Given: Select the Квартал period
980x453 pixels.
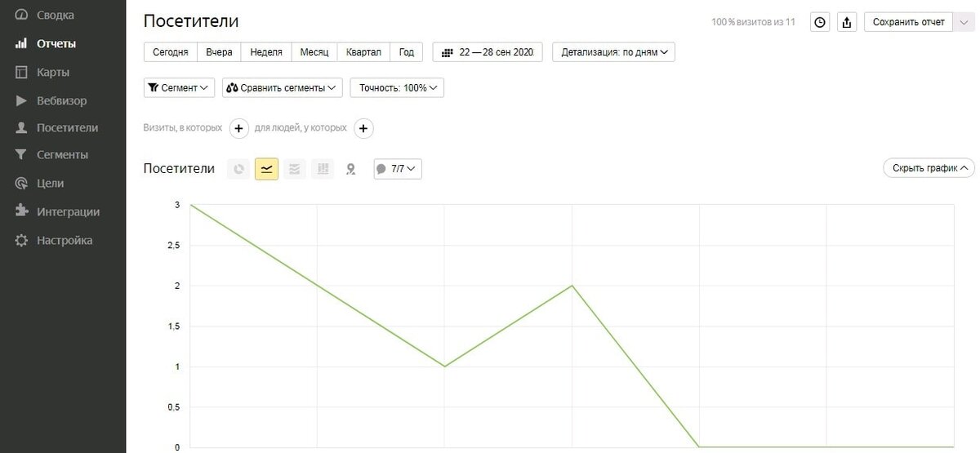Looking at the screenshot, I should [363, 52].
